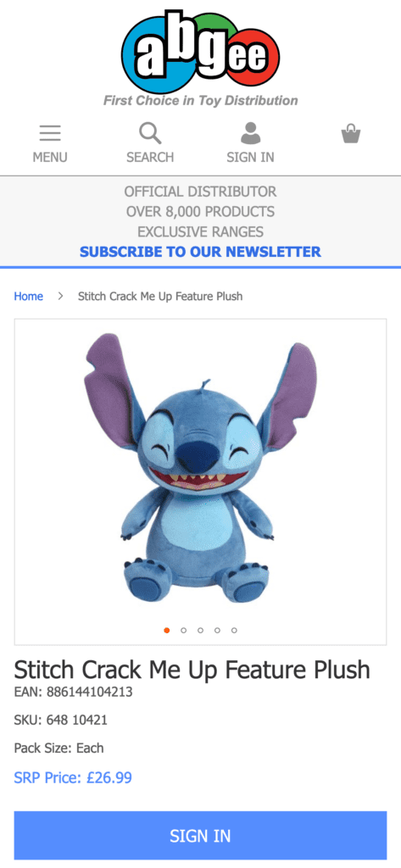The height and width of the screenshot is (868, 401).
Task: Open the hamburger menu icon
Action: coord(50,133)
